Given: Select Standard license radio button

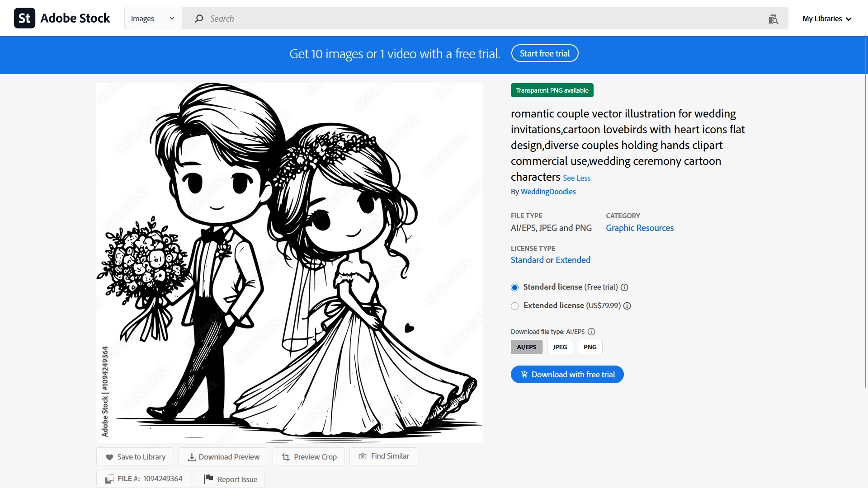Looking at the screenshot, I should pyautogui.click(x=514, y=288).
